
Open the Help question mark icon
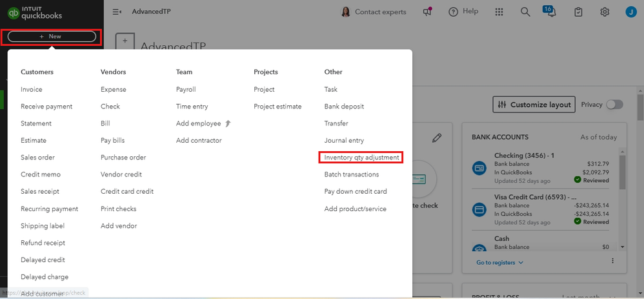point(454,12)
